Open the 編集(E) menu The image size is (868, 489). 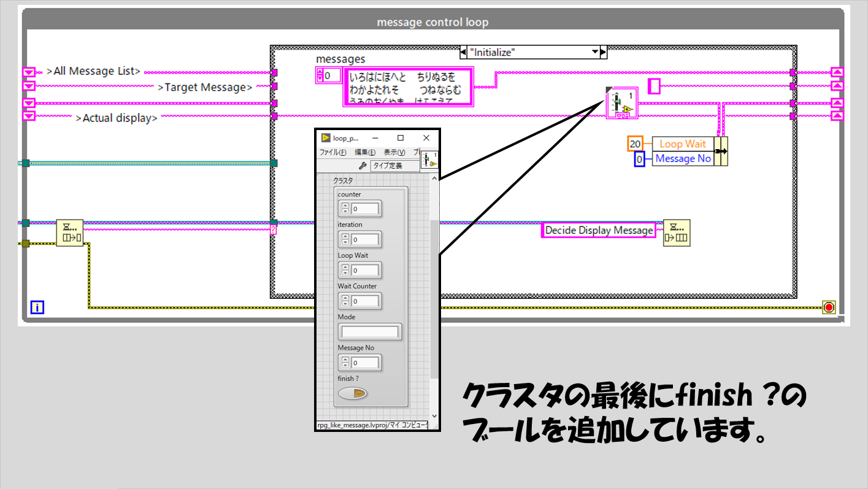365,152
